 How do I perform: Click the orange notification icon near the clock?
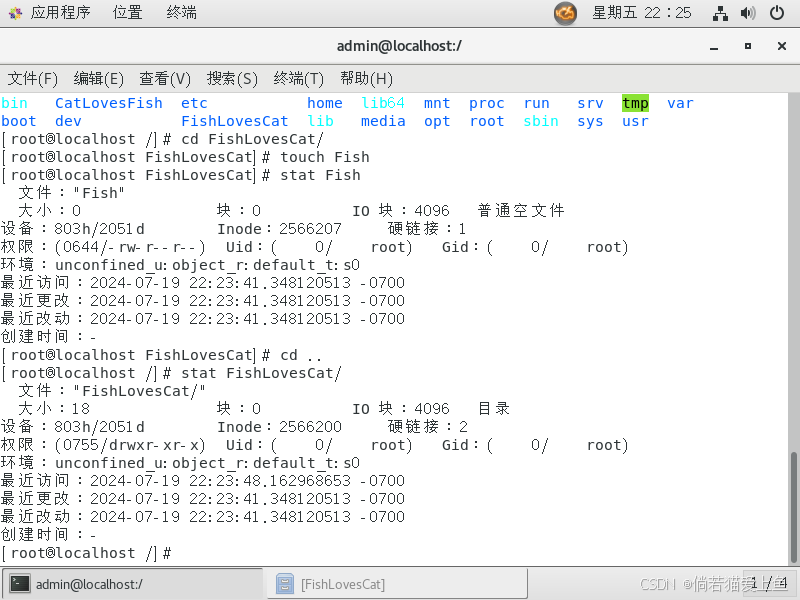[x=566, y=14]
